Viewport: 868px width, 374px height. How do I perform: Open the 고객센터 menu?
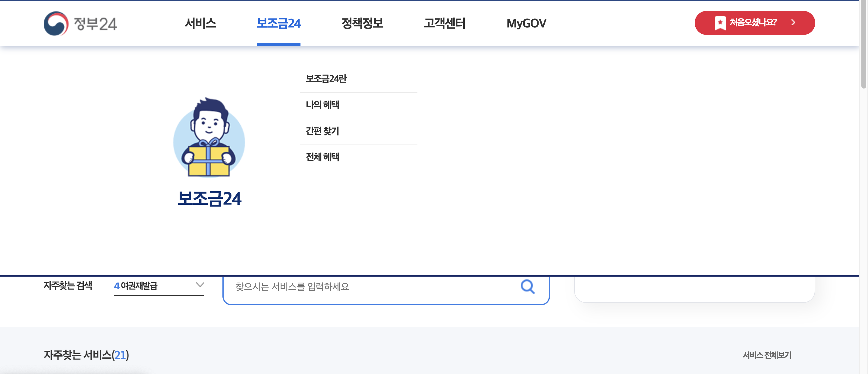pyautogui.click(x=445, y=23)
